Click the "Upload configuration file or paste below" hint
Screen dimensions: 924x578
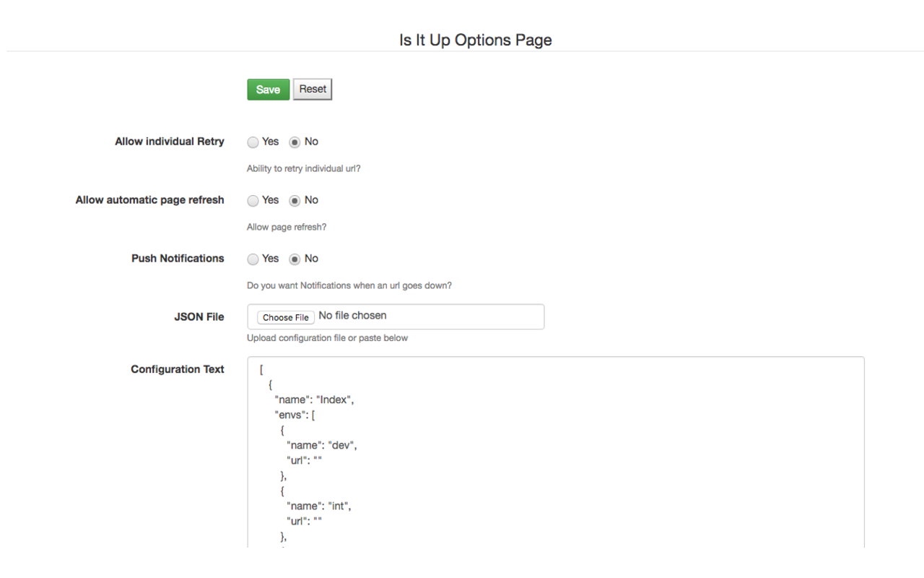pos(327,338)
